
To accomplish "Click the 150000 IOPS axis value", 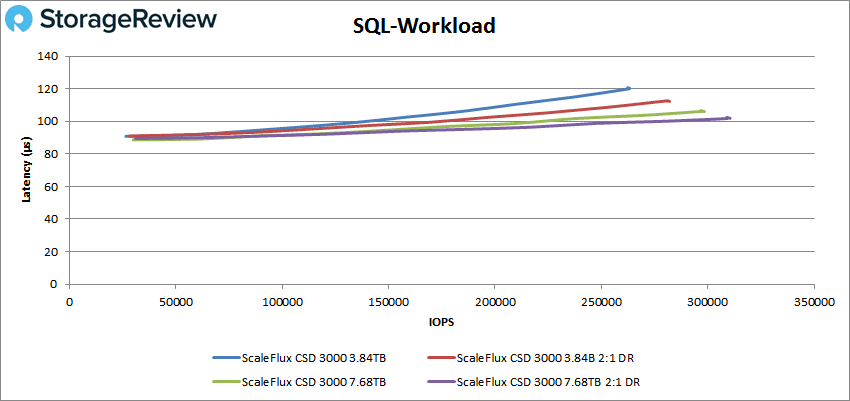I will click(x=388, y=302).
